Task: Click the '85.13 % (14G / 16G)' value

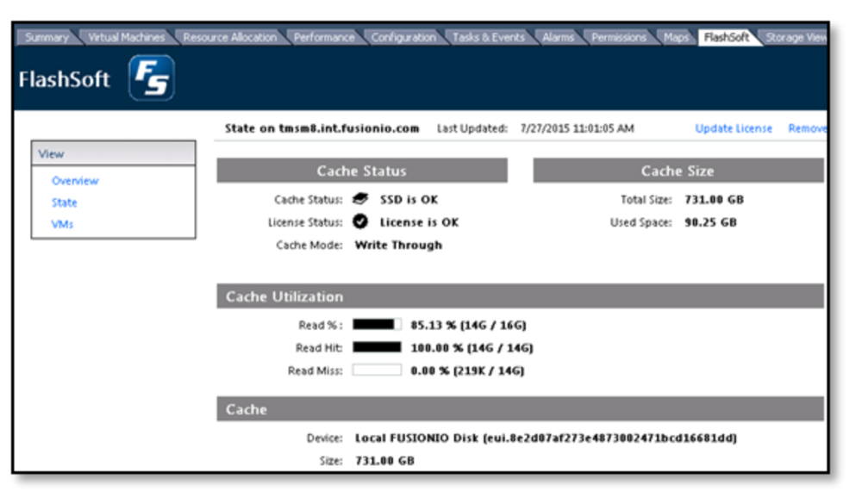Action: (468, 325)
